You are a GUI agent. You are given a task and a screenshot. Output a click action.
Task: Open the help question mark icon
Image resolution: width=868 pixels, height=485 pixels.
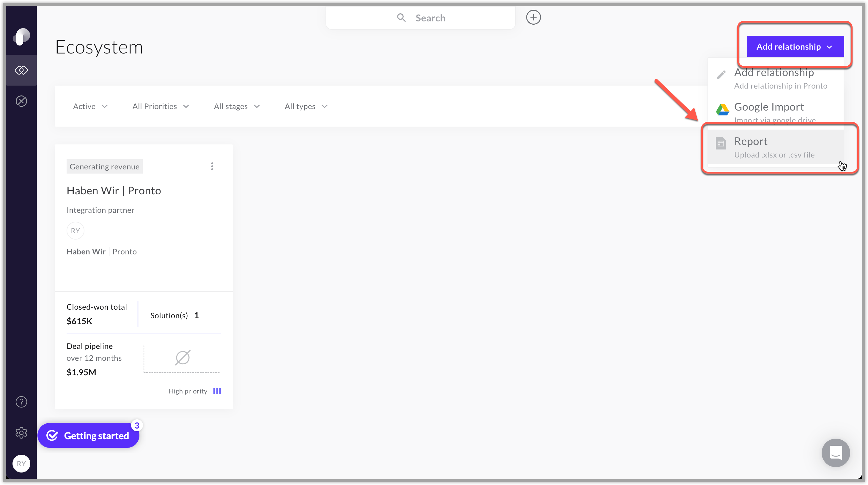point(21,401)
